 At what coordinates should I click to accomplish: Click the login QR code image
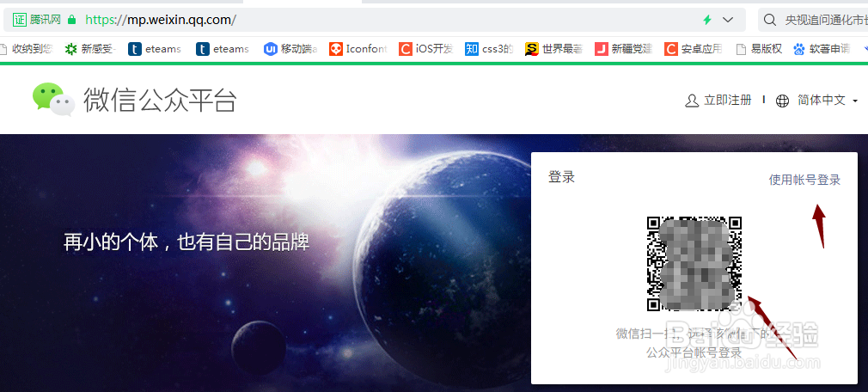coord(694,264)
